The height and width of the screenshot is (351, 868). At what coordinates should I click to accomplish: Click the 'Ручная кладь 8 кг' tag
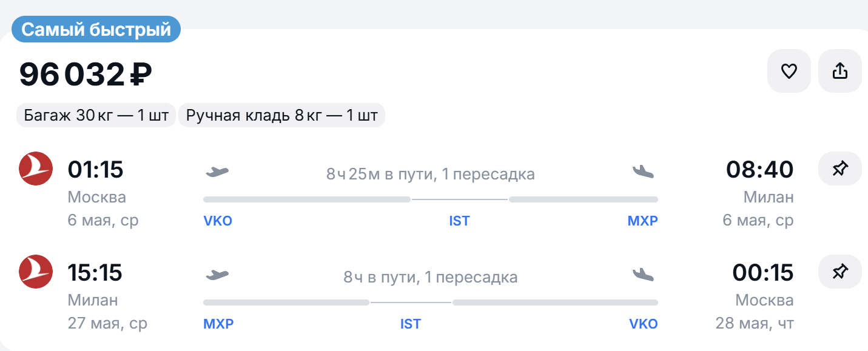click(x=281, y=115)
